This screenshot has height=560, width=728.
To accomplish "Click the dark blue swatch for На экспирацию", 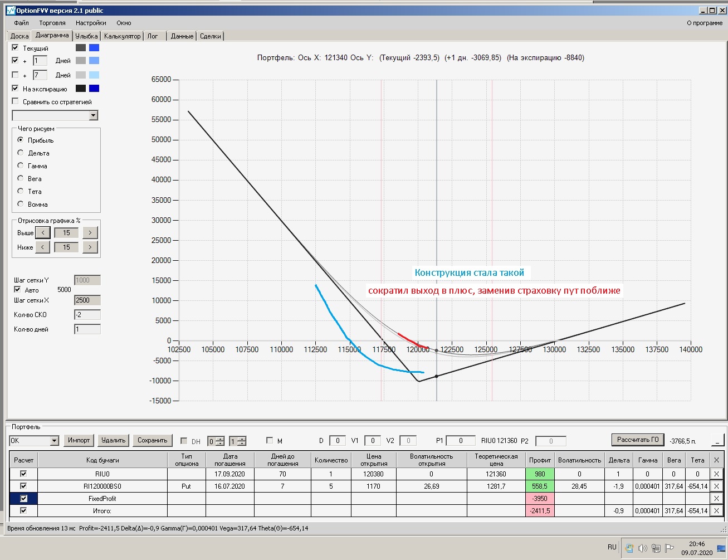I will [x=94, y=89].
